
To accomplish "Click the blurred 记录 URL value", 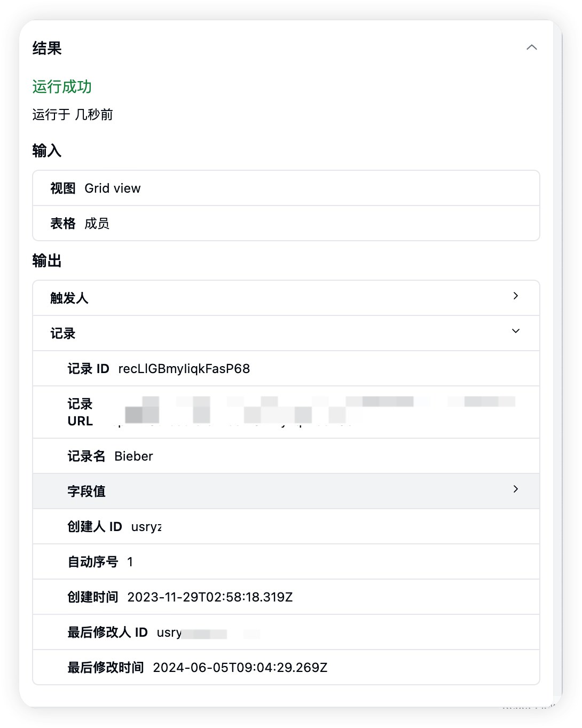I will point(318,411).
